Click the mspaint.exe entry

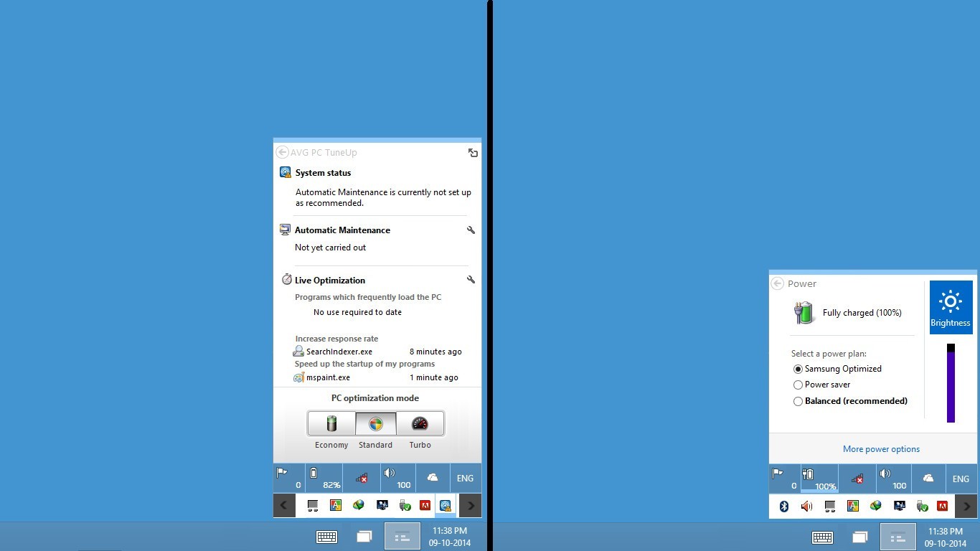(x=328, y=377)
